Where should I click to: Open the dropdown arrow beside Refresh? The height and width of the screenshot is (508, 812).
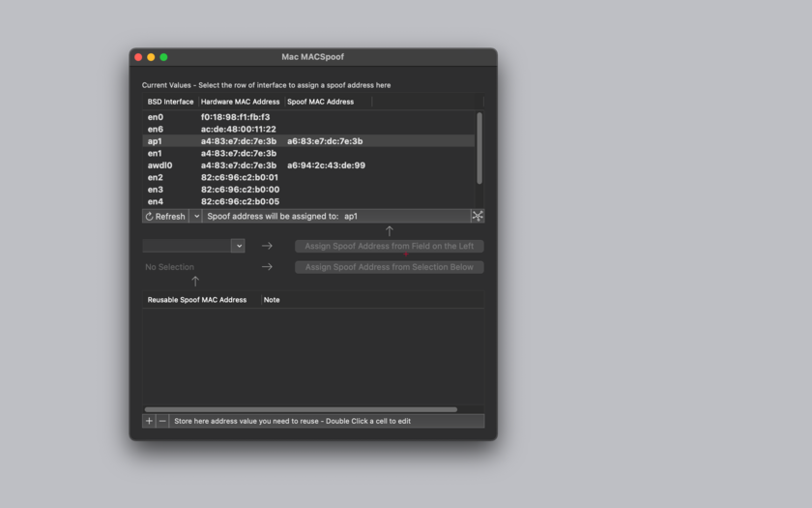pos(196,216)
